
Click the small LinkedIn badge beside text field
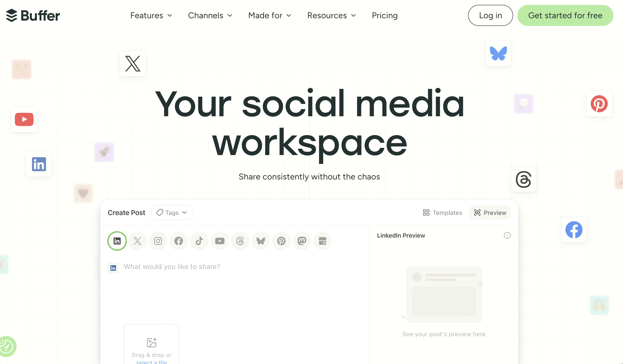tap(113, 268)
